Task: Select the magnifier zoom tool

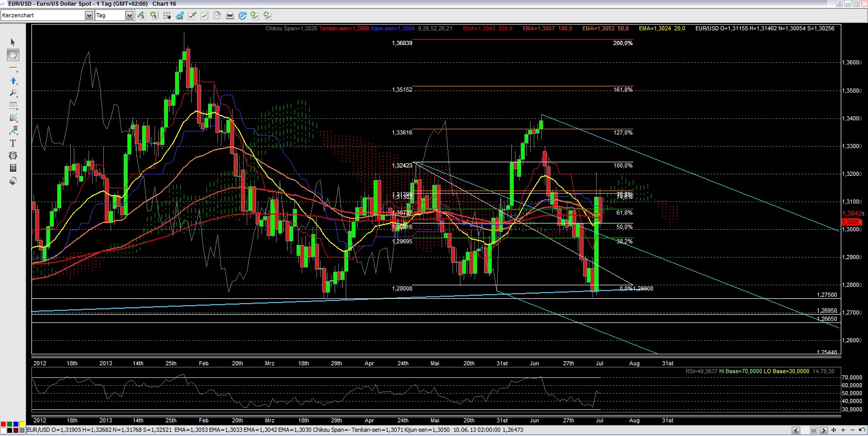Action: click(13, 93)
